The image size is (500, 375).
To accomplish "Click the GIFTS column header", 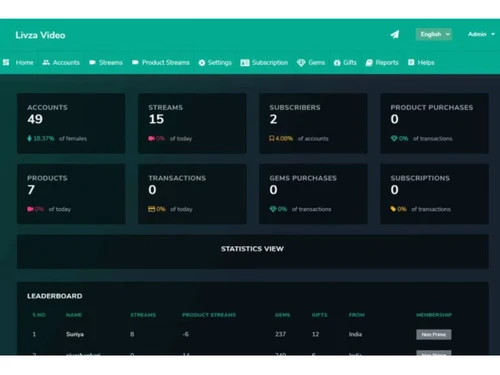I will 319,315.
